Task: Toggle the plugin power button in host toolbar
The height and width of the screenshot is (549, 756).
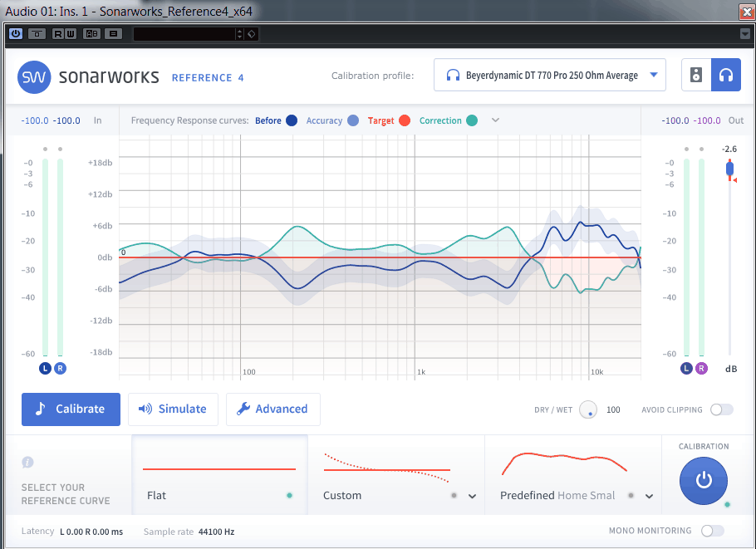Action: coord(16,34)
